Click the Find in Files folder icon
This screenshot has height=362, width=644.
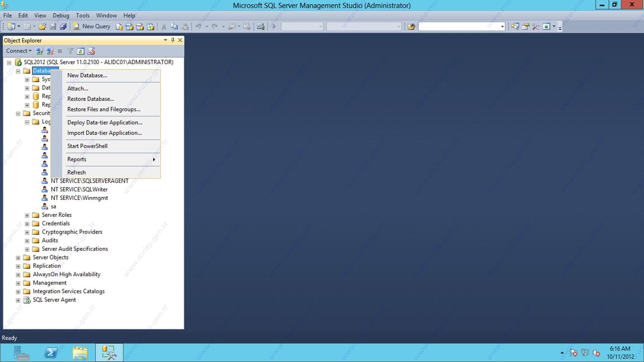tap(411, 26)
